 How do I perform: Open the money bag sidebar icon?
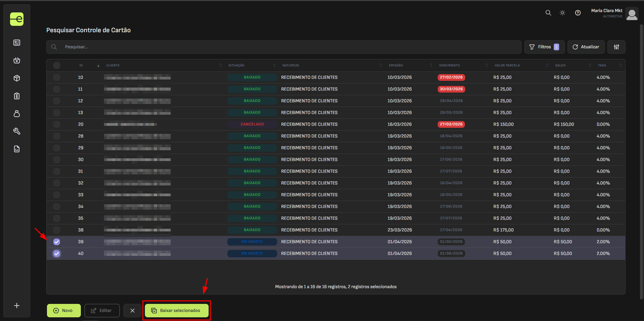click(x=17, y=114)
